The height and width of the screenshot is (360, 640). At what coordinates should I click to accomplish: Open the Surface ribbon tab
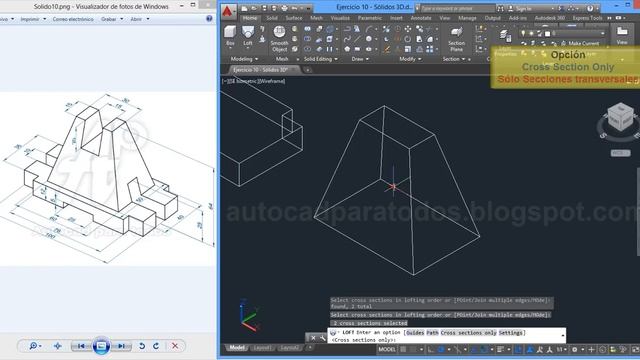[294, 18]
